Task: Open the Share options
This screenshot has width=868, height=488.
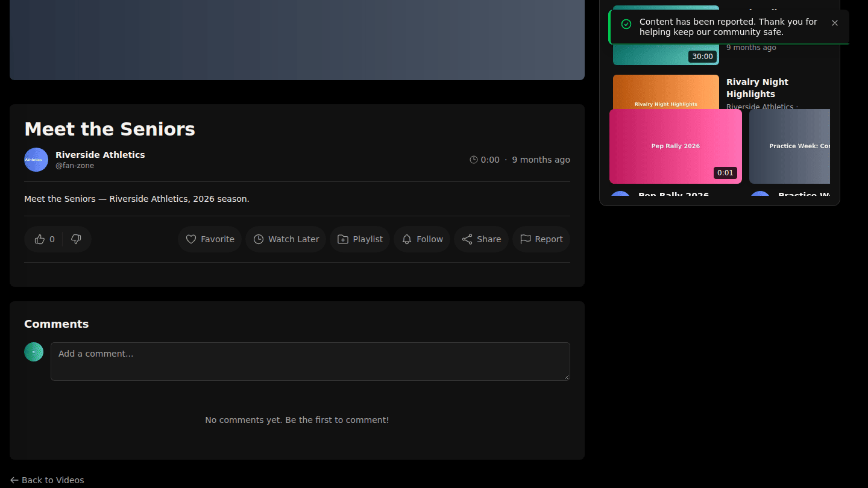Action: pyautogui.click(x=481, y=239)
